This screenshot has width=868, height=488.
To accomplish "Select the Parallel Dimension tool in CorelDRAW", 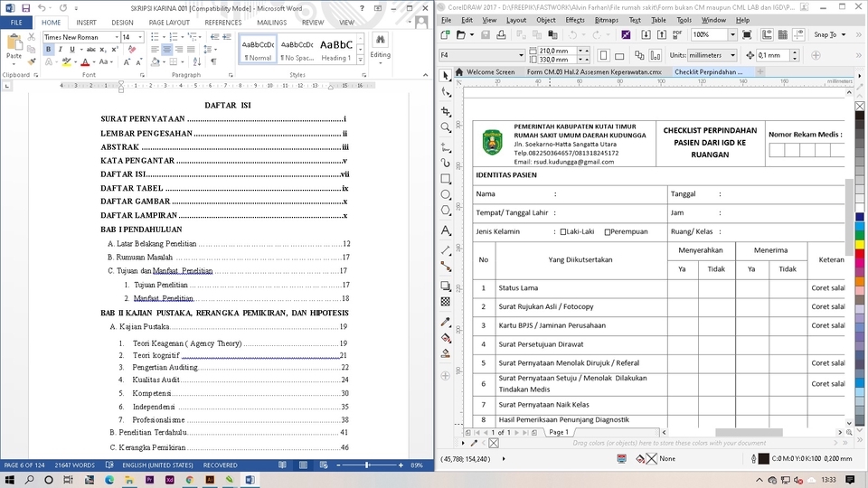I will [x=446, y=250].
